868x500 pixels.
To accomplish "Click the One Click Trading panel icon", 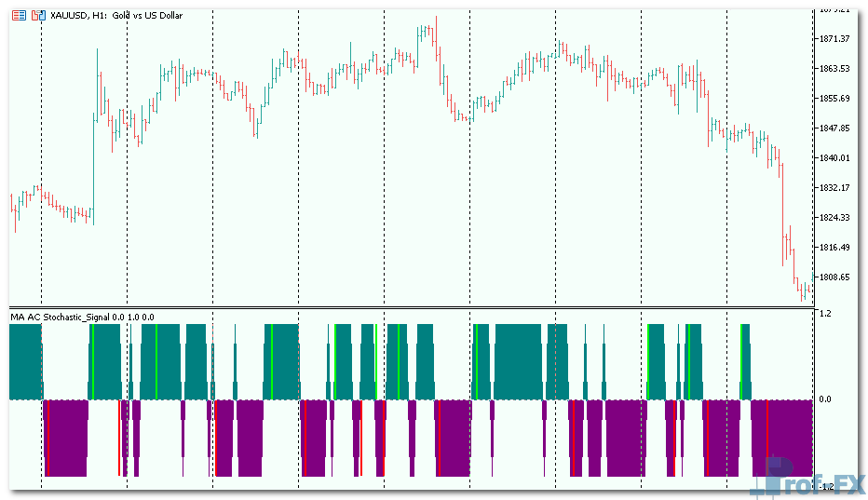I will pyautogui.click(x=20, y=16).
